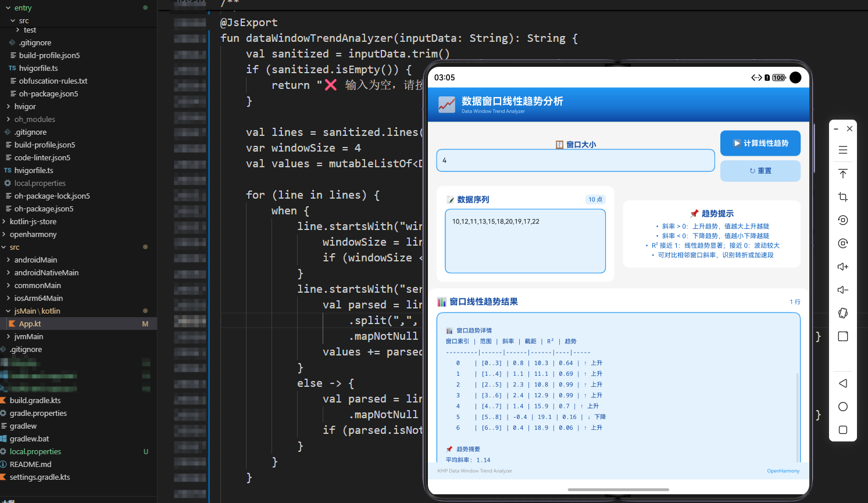Click the window icon beside 窗口大小
Image resolution: width=868 pixels, height=503 pixels.
click(559, 145)
